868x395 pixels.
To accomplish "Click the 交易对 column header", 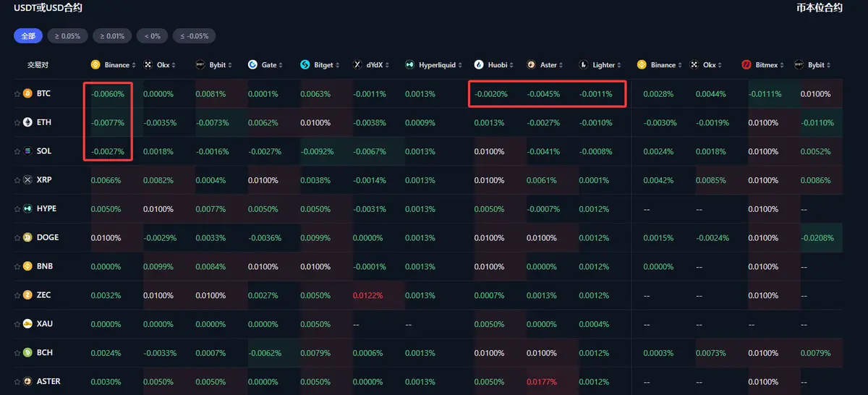I will tap(38, 65).
